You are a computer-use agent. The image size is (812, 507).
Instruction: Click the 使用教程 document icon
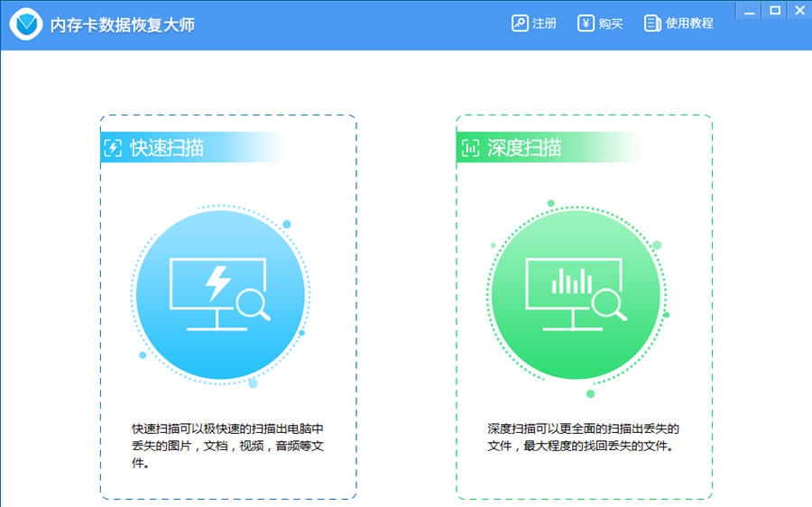(x=652, y=23)
